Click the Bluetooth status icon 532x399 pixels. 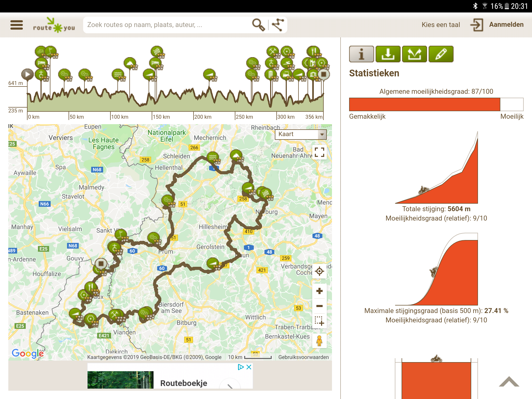click(475, 6)
